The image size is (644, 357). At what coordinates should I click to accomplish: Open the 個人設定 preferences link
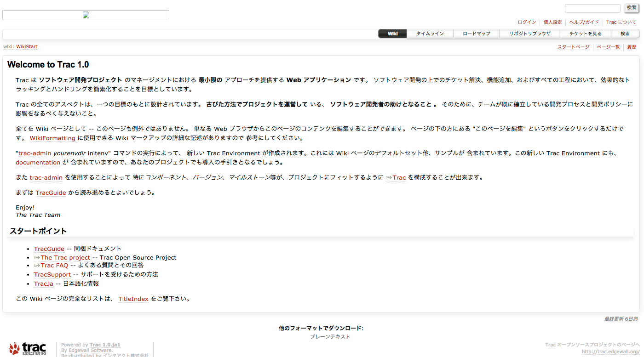click(x=552, y=22)
